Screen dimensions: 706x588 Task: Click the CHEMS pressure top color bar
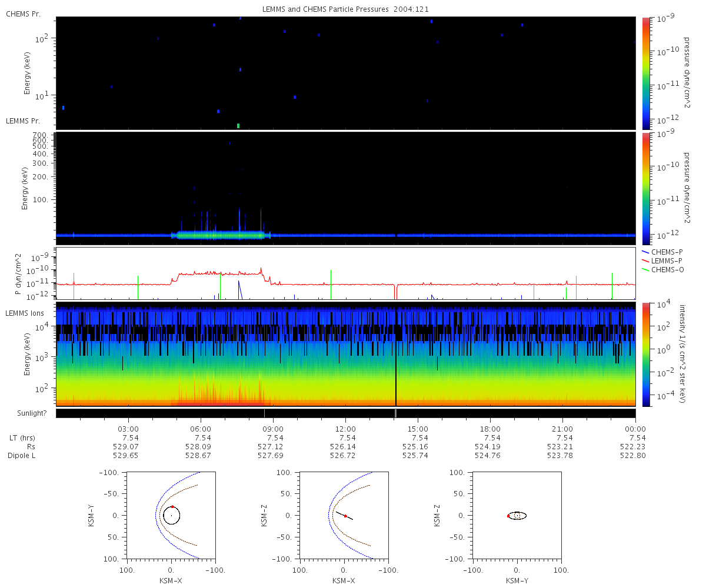(645, 73)
